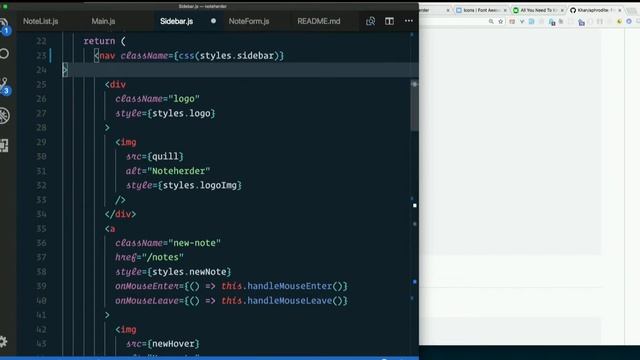Click the red browser extension icon after the star
Viewport: 640px width, 360px height.
pos(512,22)
